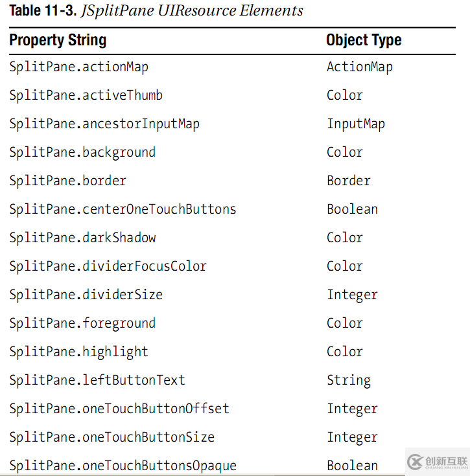Screen dimensions: 470x476
Task: Click the ActionMap object type value
Action: (x=360, y=67)
